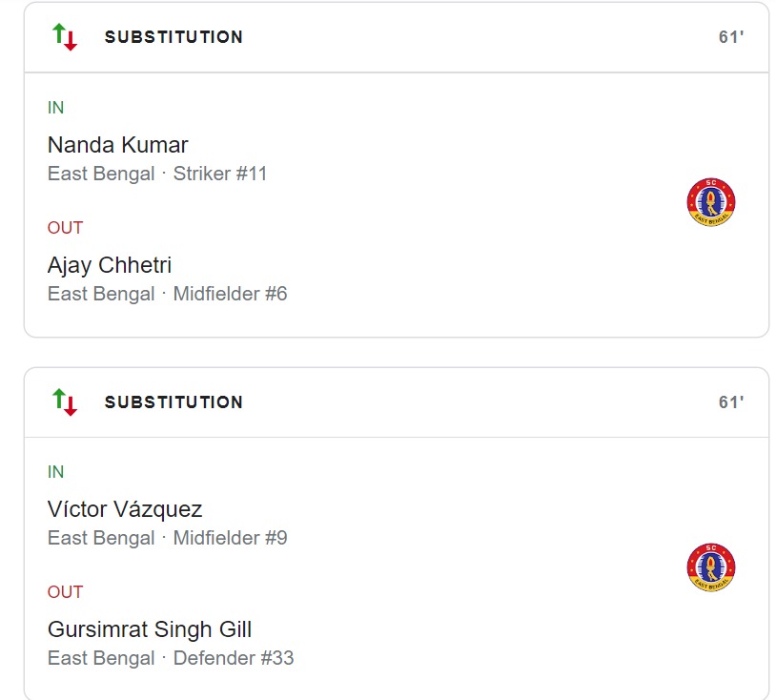Click the substitution arrows icon above Nanda Kumar
This screenshot has width=776, height=700.
click(x=65, y=37)
